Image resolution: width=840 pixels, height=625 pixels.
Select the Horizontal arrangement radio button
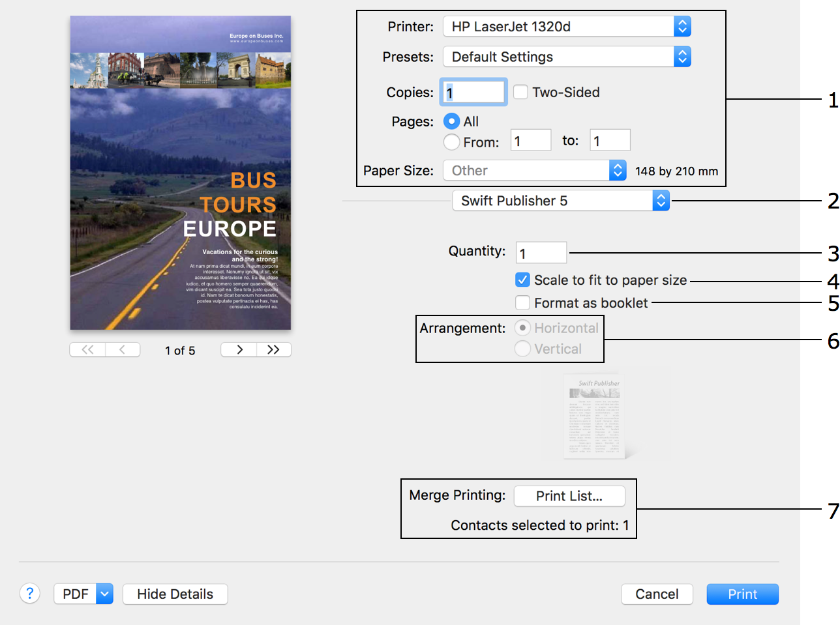522,328
